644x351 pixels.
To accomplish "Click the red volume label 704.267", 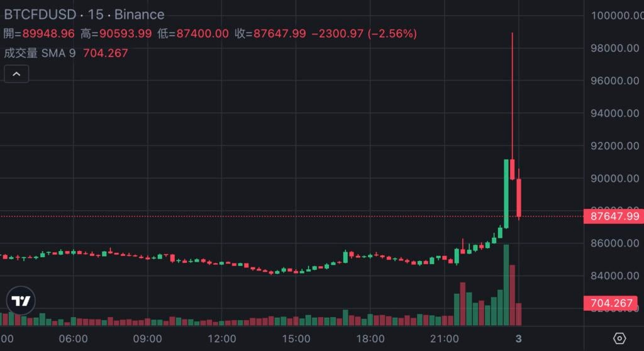I will click(612, 303).
